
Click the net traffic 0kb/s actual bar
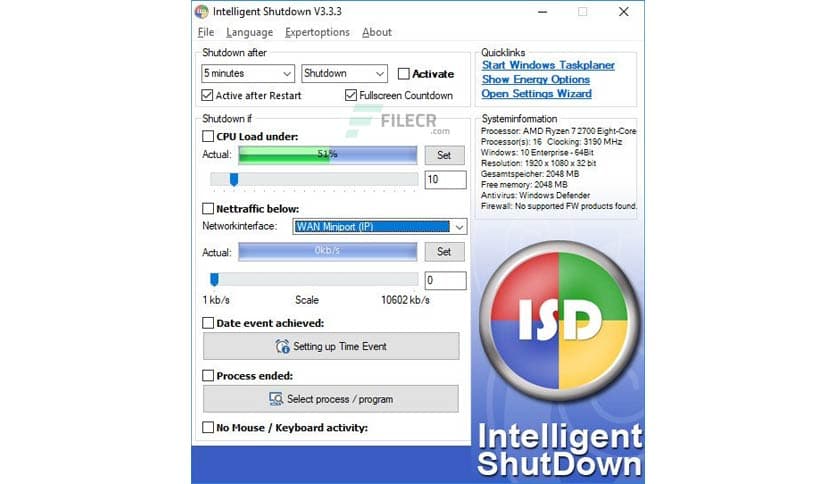(327, 251)
